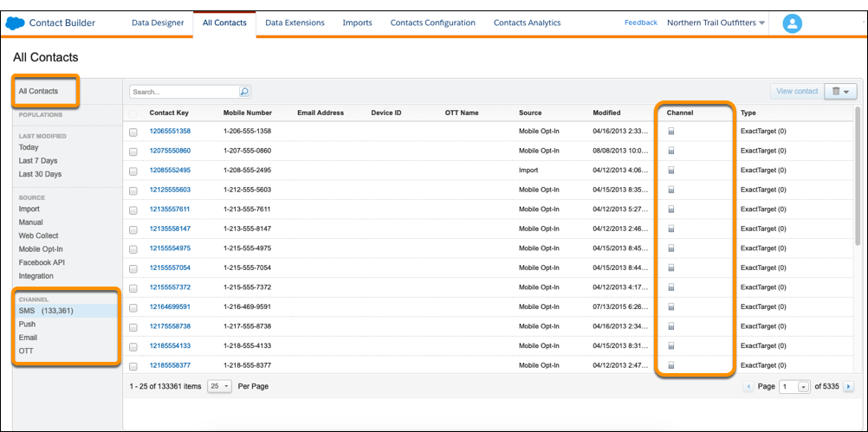This screenshot has width=868, height=432.
Task: Click the Feedback link
Action: pyautogui.click(x=641, y=23)
